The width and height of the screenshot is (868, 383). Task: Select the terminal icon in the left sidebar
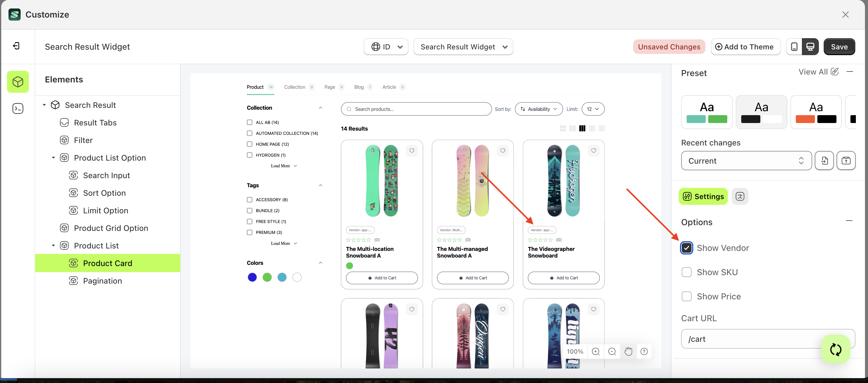pyautogui.click(x=18, y=108)
